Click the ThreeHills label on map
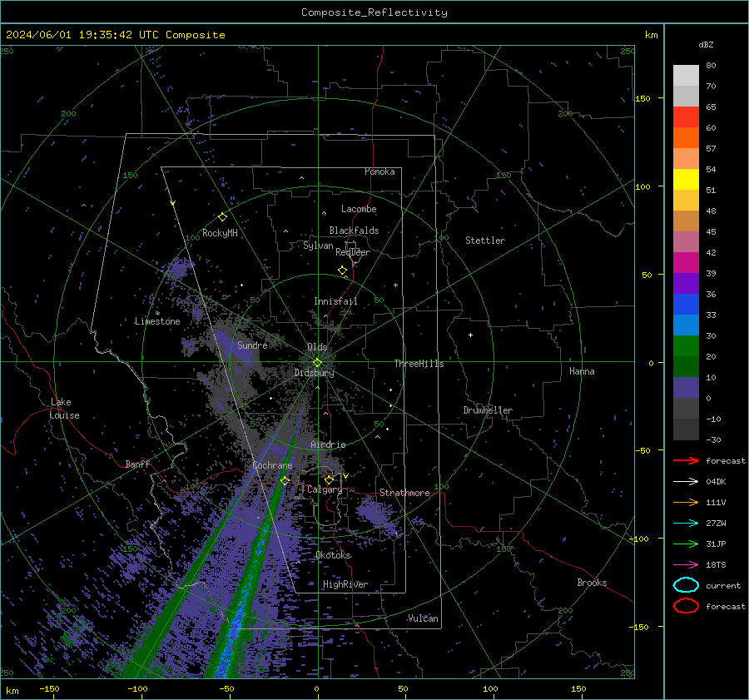This screenshot has height=700, width=749. click(419, 364)
